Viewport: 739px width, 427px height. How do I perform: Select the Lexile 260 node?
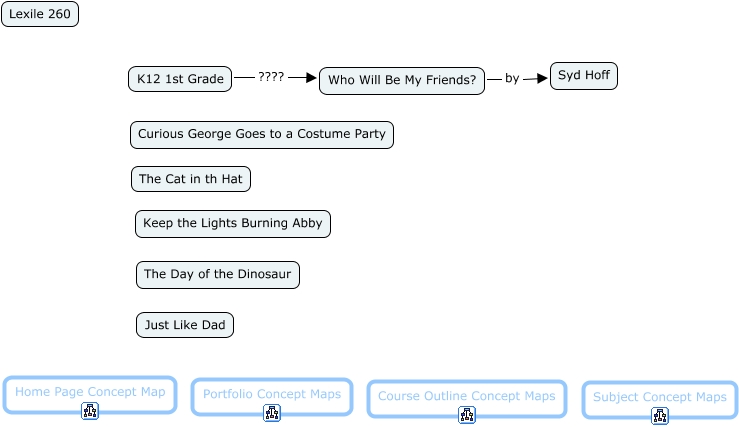pos(40,14)
